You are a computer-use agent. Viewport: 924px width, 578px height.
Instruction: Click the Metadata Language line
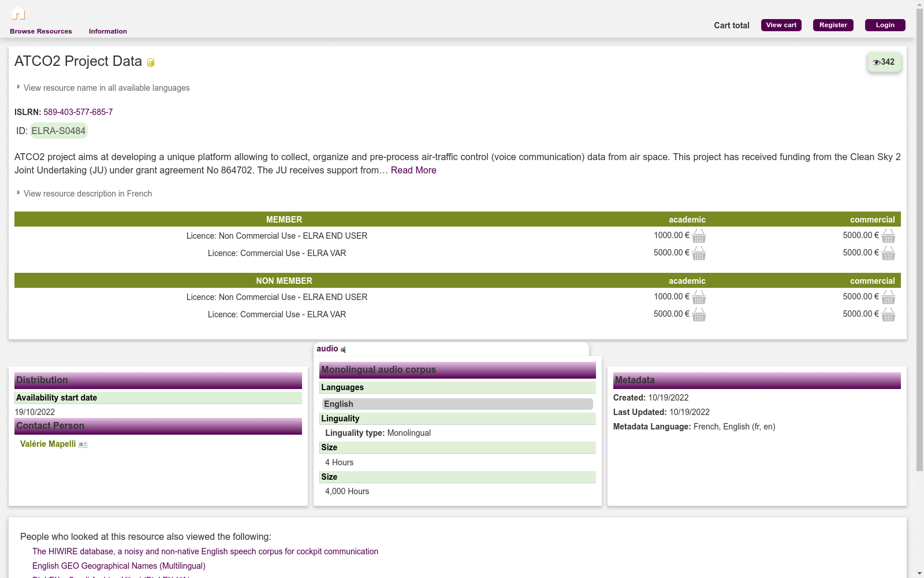694,427
